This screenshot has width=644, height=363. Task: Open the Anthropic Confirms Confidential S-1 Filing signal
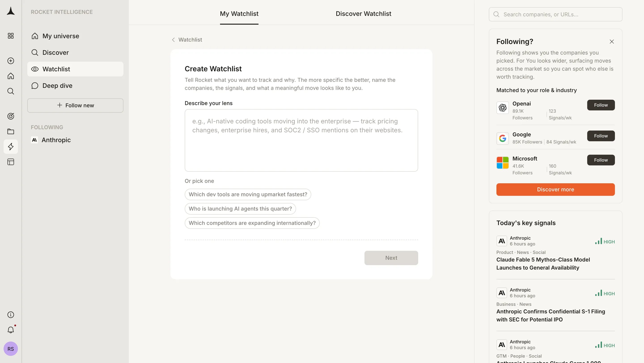[551, 316]
